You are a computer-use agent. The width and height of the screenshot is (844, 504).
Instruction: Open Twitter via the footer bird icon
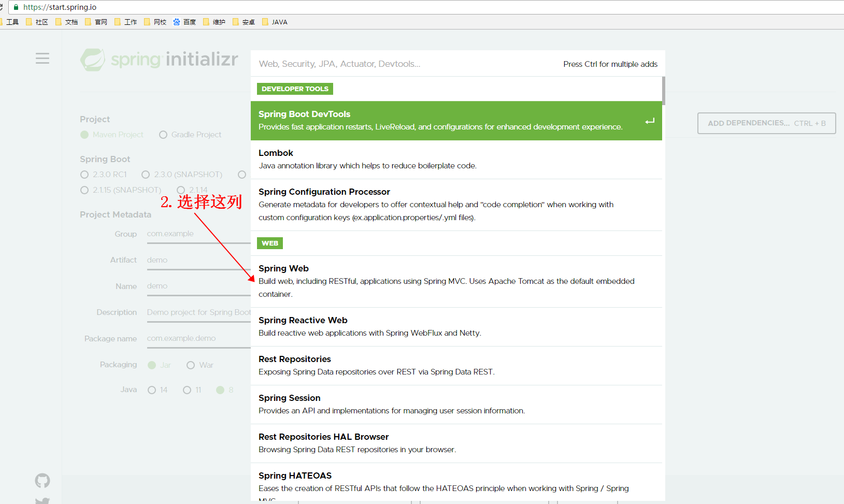pyautogui.click(x=42, y=500)
